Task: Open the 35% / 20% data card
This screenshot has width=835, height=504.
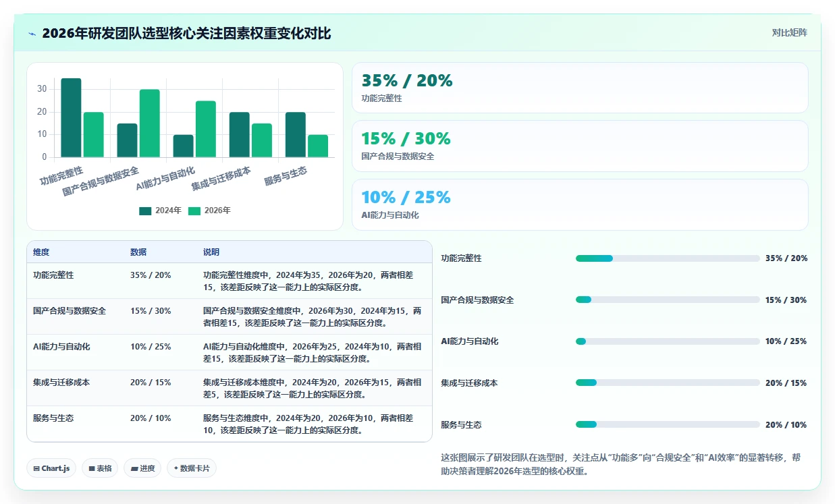Action: [x=580, y=88]
